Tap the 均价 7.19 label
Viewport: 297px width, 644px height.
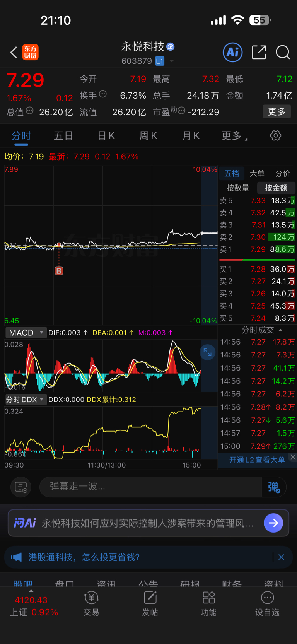point(24,157)
